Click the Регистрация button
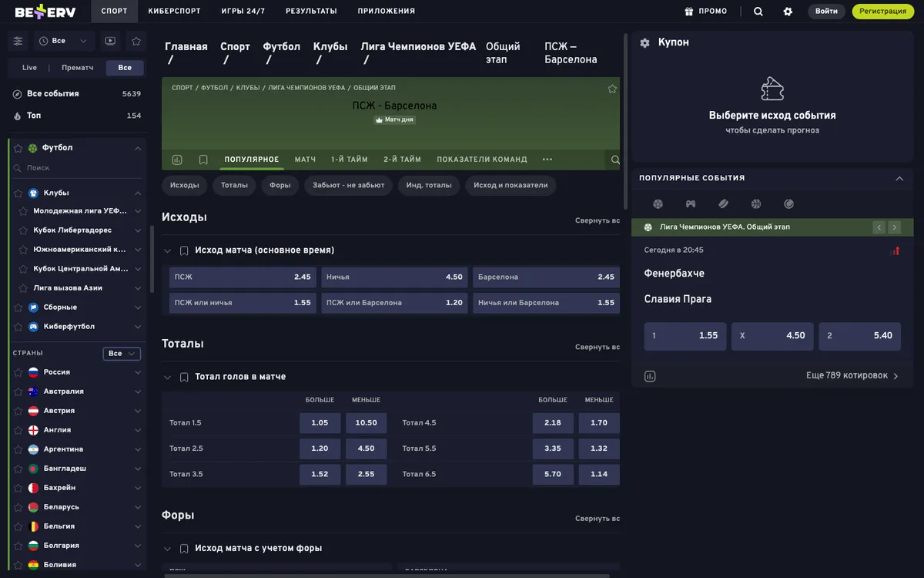Viewport: 924px width, 578px height. (x=883, y=12)
